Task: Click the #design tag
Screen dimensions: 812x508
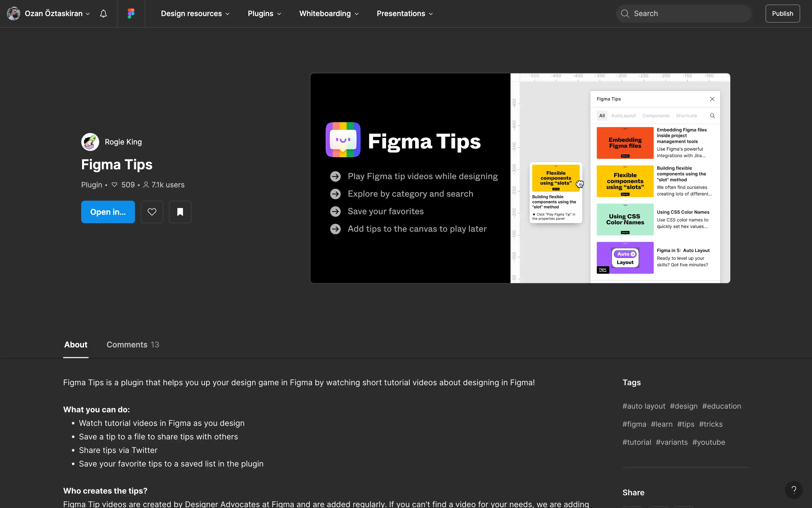Action: [x=683, y=406]
